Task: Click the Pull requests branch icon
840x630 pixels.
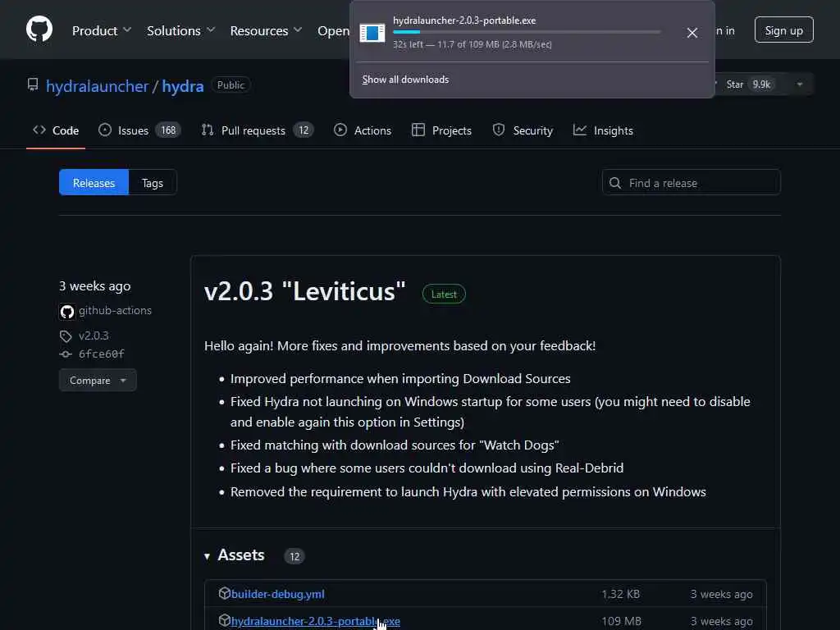Action: pos(208,130)
